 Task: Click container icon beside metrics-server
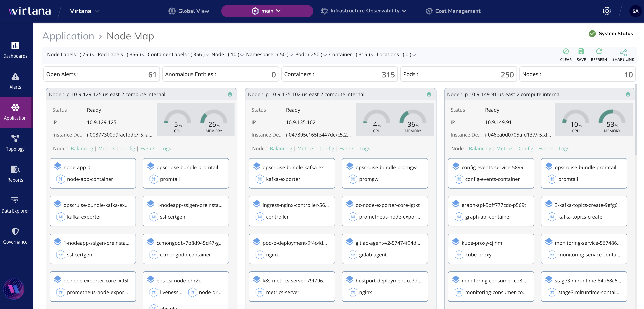(260, 292)
